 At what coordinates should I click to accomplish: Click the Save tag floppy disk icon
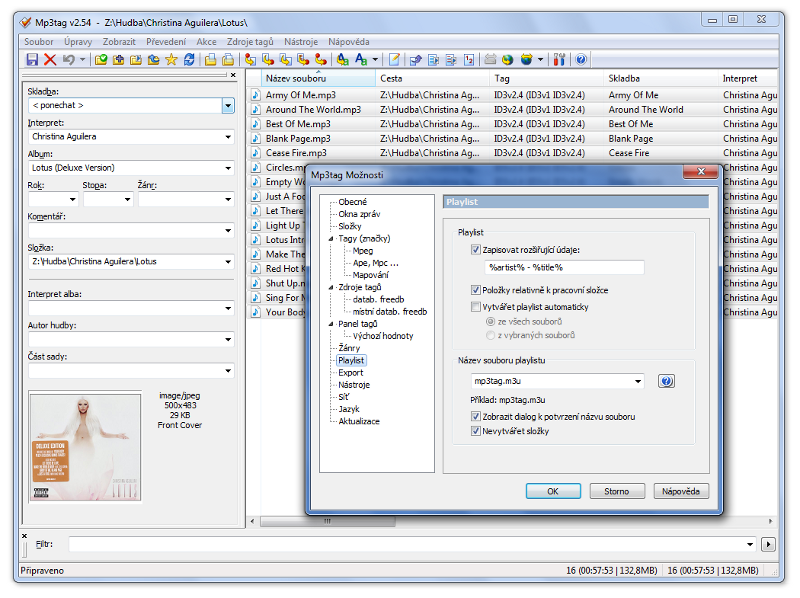pos(32,60)
